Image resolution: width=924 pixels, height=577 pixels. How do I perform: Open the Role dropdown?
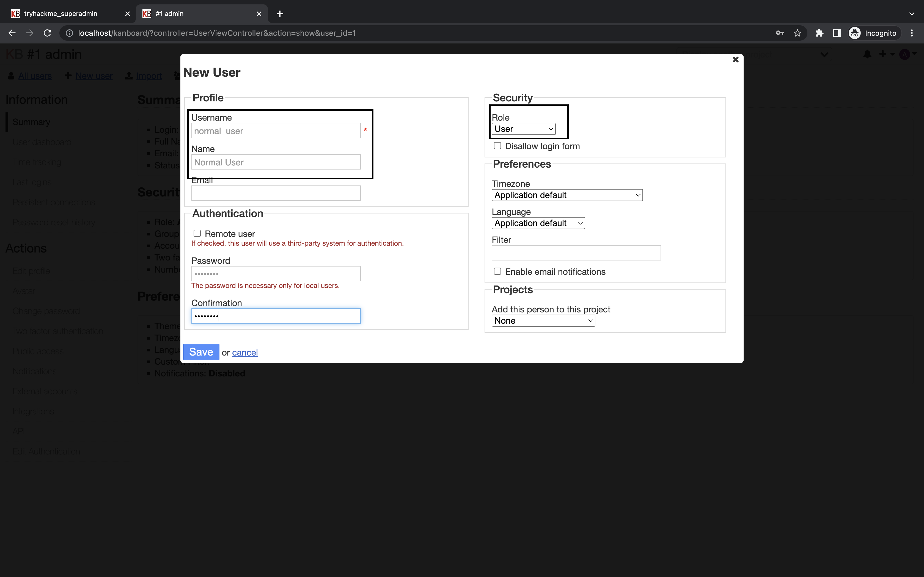click(x=523, y=129)
